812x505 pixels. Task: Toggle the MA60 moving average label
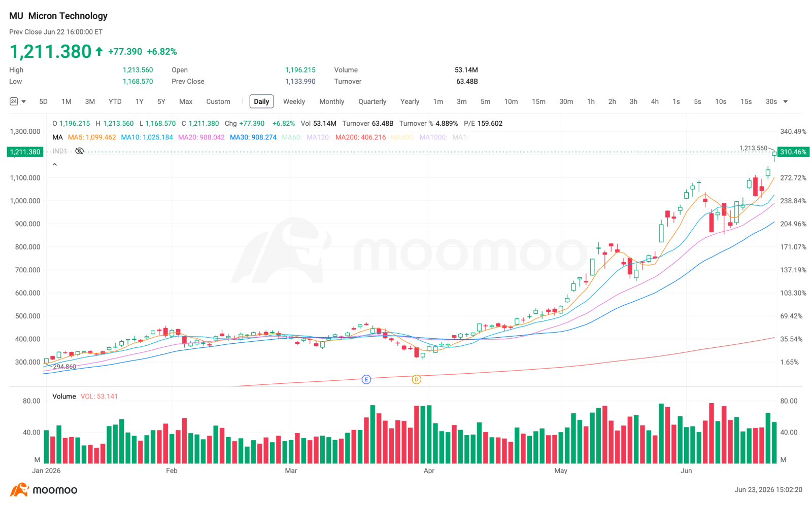point(292,137)
